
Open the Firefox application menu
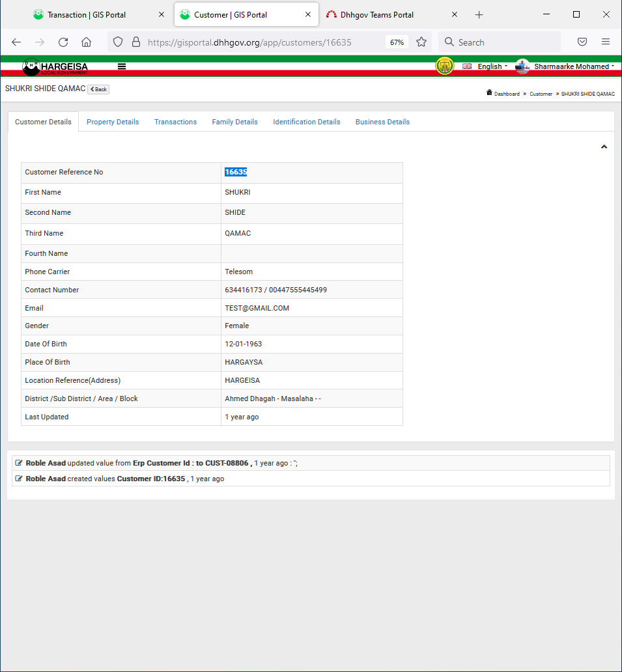[606, 42]
